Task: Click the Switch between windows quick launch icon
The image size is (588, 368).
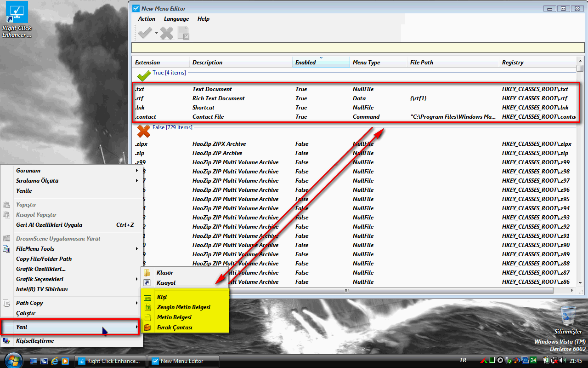Action: click(44, 361)
